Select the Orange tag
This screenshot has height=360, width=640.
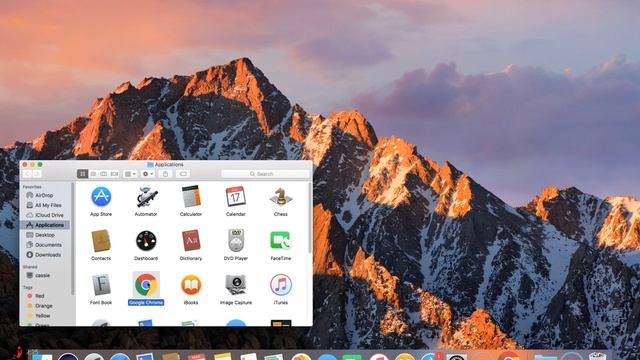pos(44,306)
